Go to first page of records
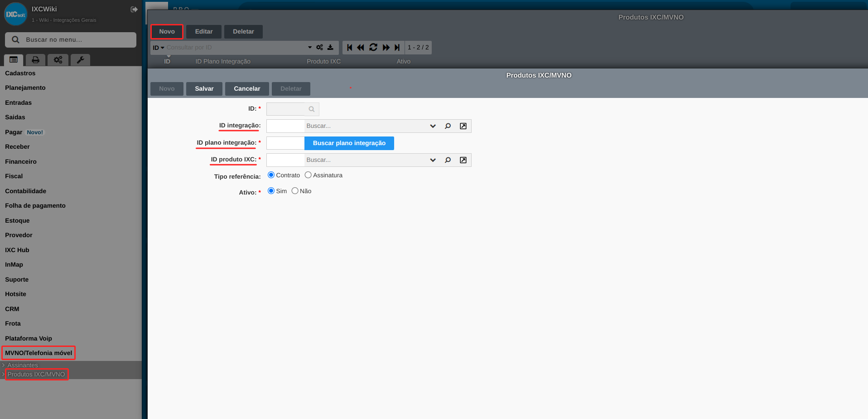This screenshot has height=419, width=868. [349, 48]
